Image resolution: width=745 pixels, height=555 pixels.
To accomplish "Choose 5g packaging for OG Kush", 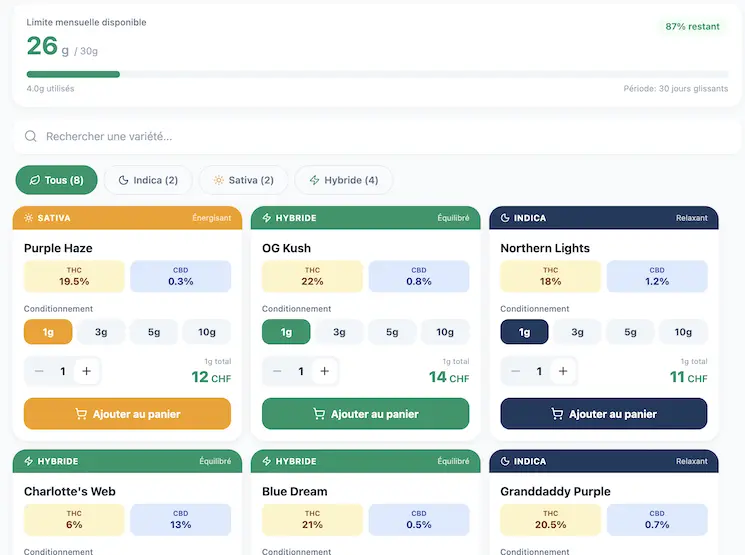I will [x=392, y=332].
